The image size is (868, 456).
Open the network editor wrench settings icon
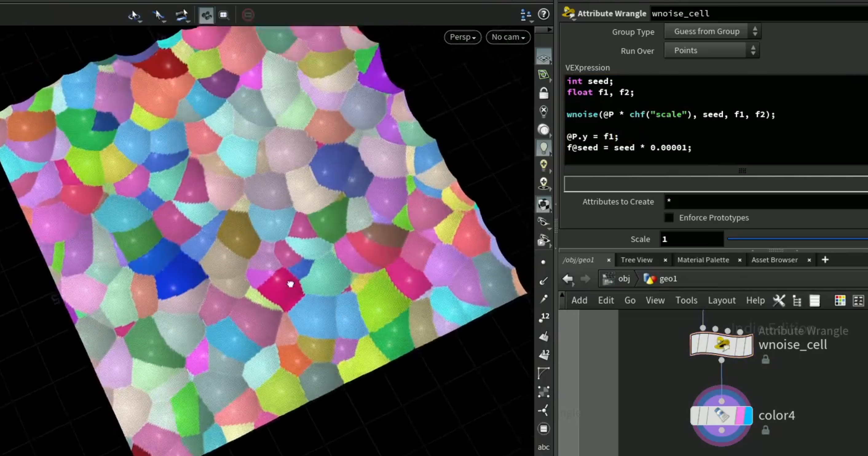click(779, 300)
